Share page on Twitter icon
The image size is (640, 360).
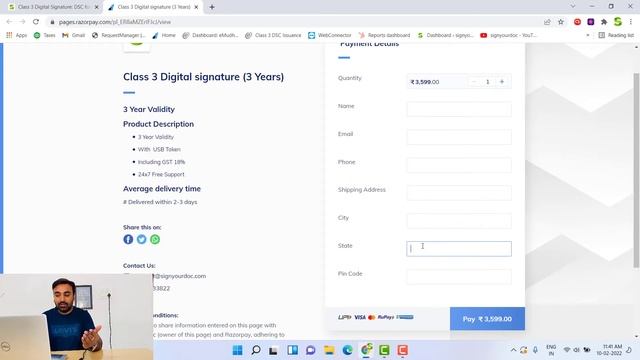pyautogui.click(x=142, y=240)
